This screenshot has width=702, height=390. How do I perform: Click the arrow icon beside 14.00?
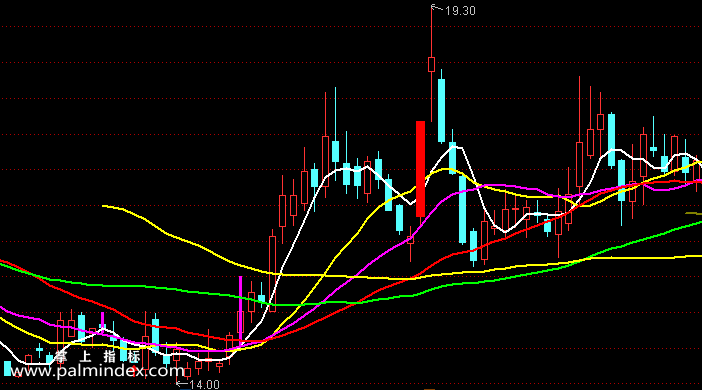click(x=182, y=384)
